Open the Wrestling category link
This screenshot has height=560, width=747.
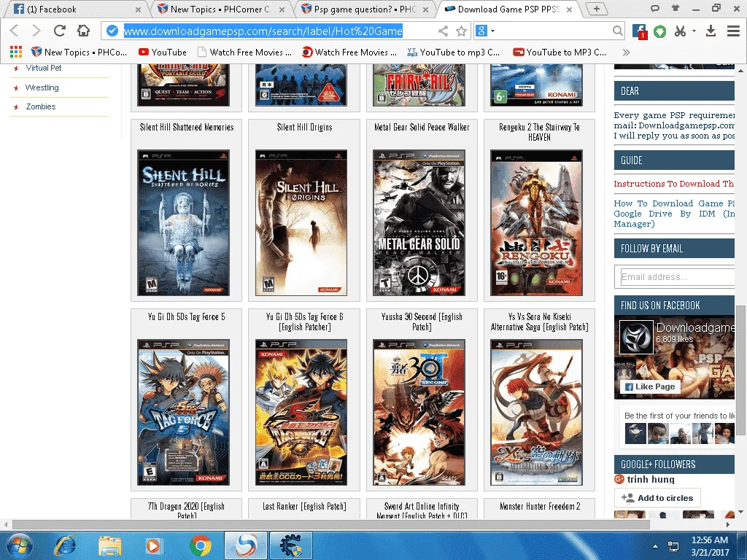(42, 87)
